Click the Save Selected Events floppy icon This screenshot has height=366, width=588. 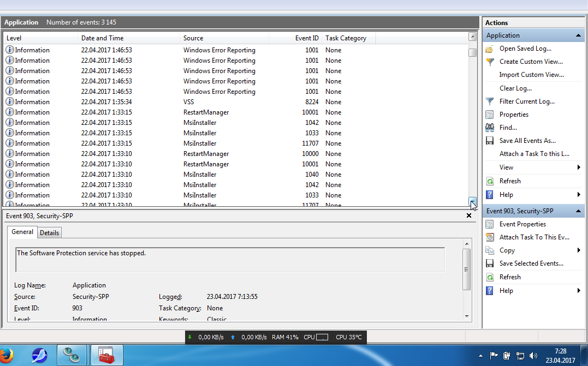[489, 264]
